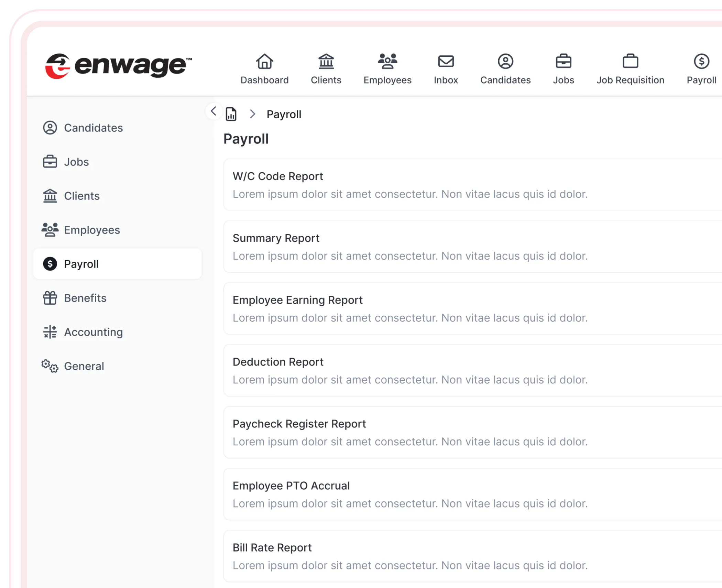The width and height of the screenshot is (722, 588).
Task: Click the Payroll dollar icon in top bar
Action: pos(701,62)
